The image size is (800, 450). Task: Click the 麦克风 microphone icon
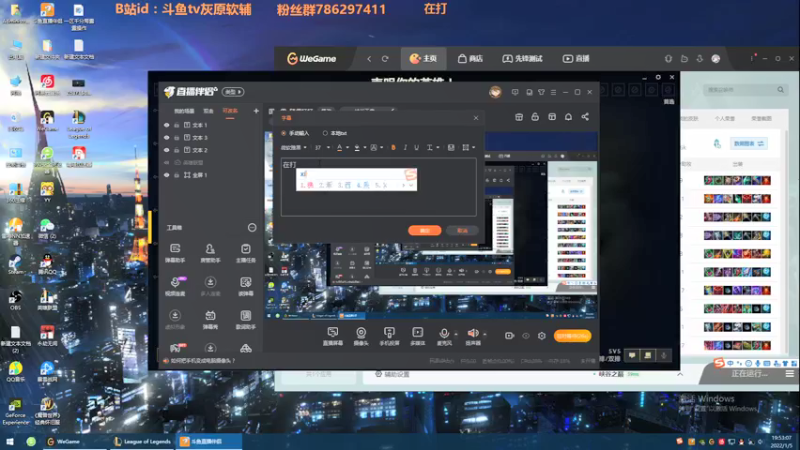pos(444,334)
